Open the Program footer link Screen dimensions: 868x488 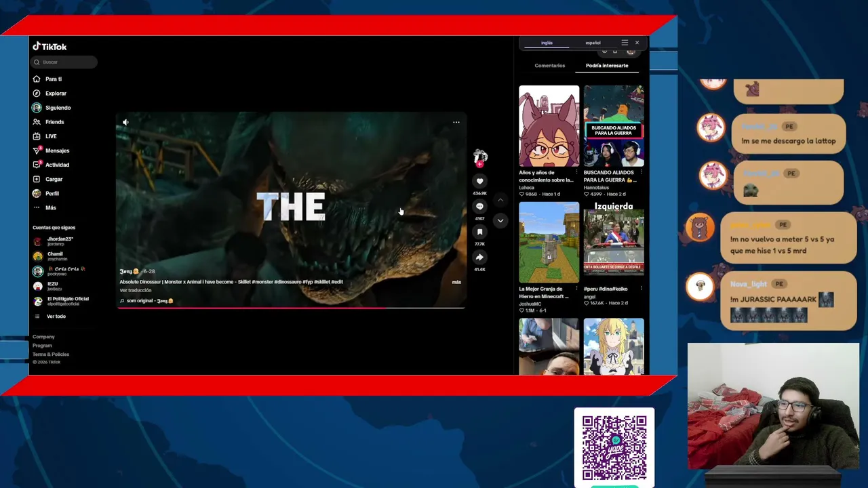click(x=42, y=346)
